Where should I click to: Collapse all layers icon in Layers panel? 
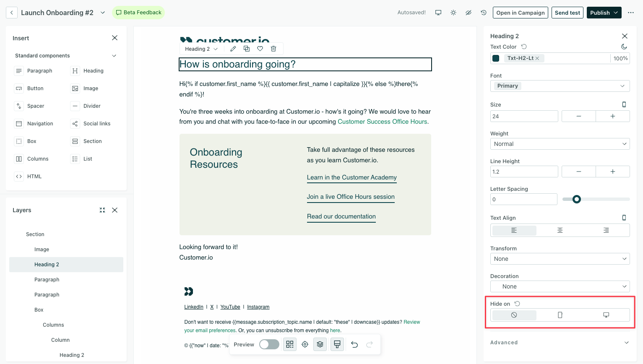pos(102,210)
